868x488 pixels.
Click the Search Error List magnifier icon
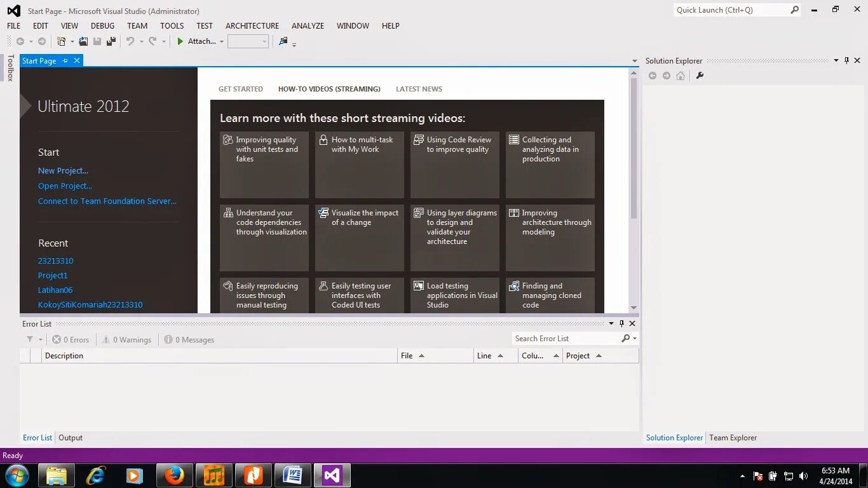point(625,339)
